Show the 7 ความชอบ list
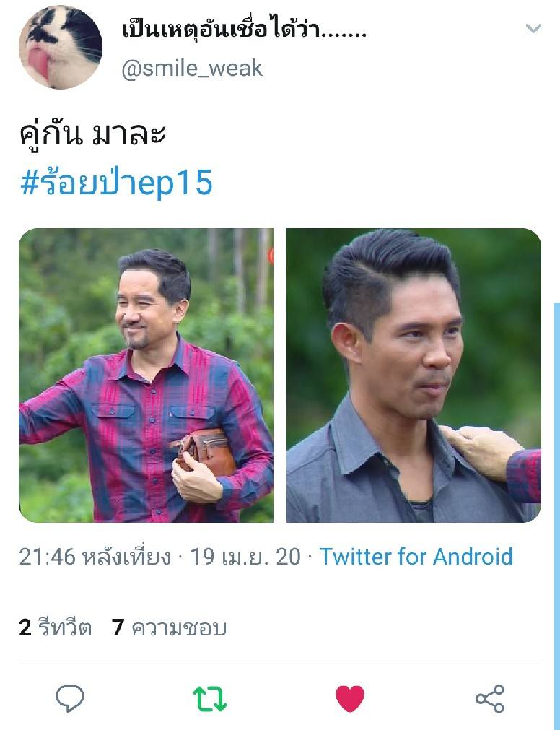 pos(169,627)
